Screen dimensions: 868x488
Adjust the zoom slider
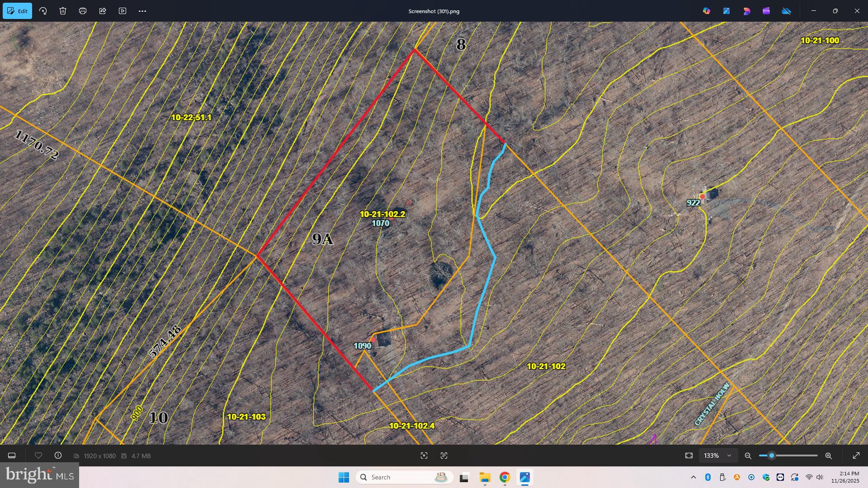pyautogui.click(x=772, y=455)
